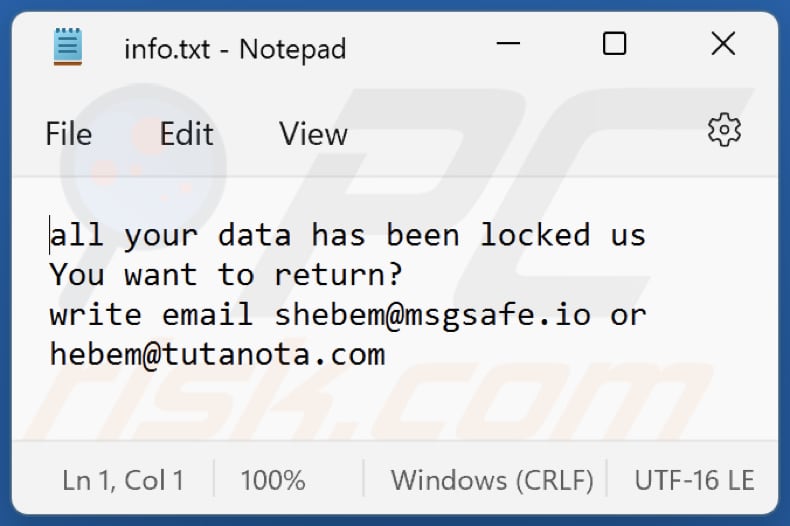Open the Edit menu
This screenshot has width=790, height=526.
[x=186, y=134]
